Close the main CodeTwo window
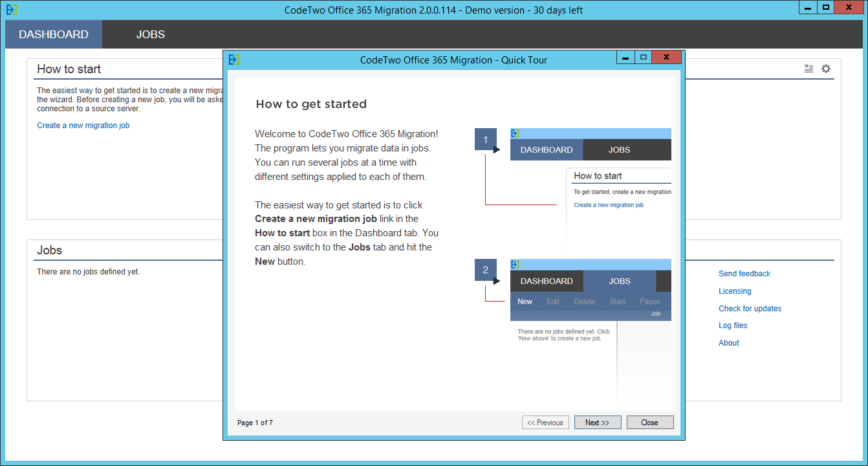 coord(850,8)
